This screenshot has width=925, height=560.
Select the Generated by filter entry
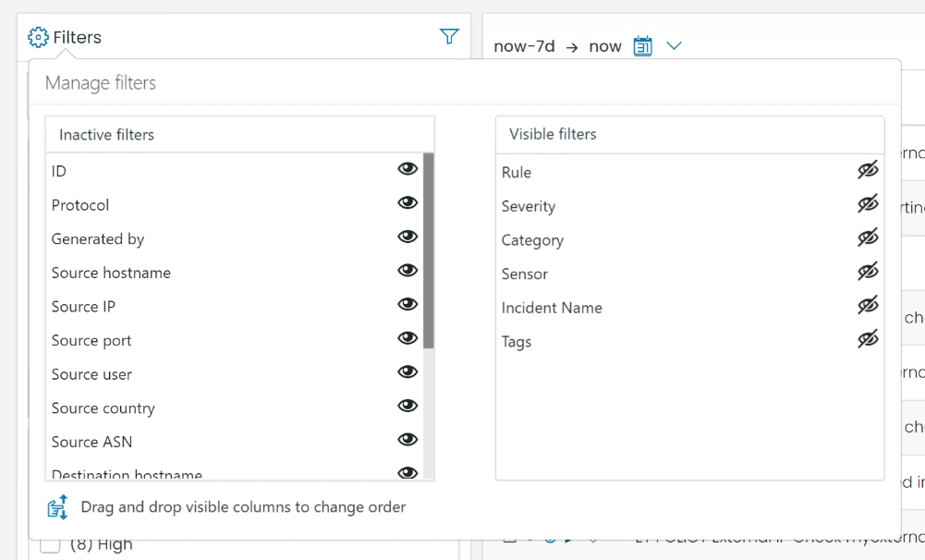[x=97, y=238]
